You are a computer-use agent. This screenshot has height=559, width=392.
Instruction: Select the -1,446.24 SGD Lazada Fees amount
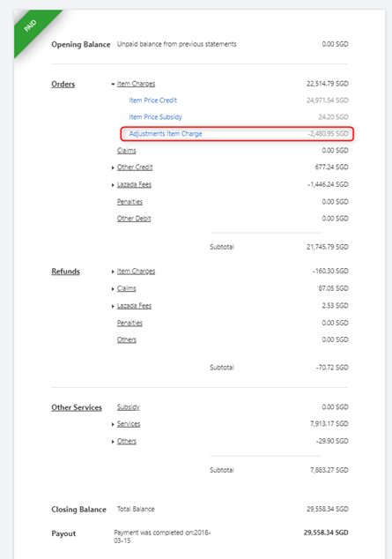pyautogui.click(x=329, y=184)
